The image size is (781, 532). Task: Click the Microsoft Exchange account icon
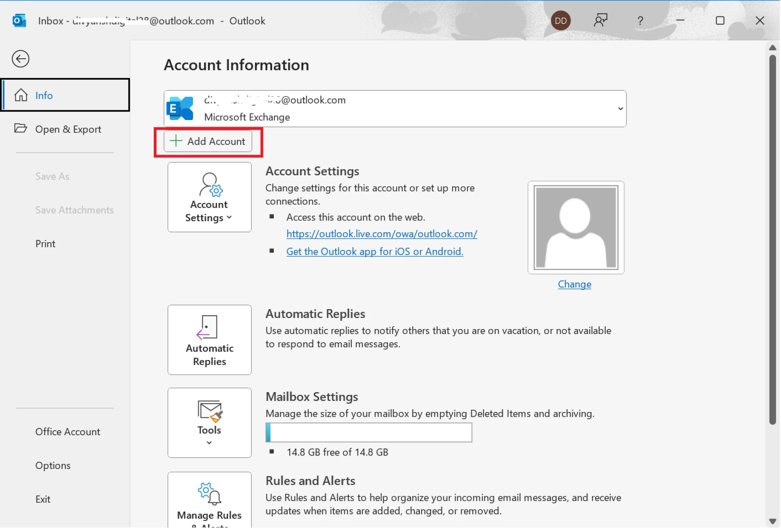tap(180, 108)
